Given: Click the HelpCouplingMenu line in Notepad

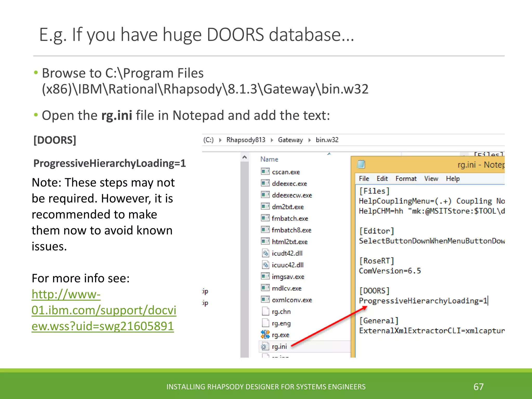Looking at the screenshot, I should (432, 201).
